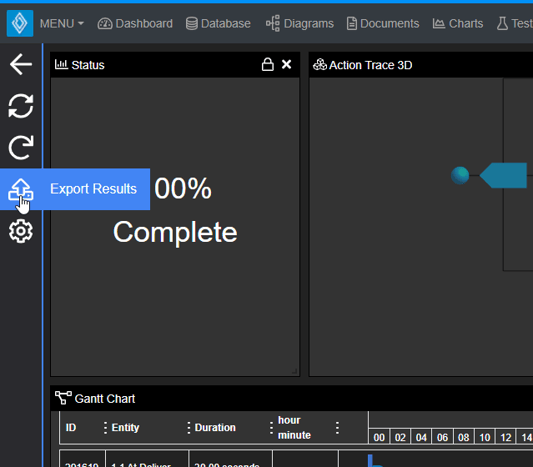Open the Documents section
Viewport: 533px width, 467px height.
[383, 24]
